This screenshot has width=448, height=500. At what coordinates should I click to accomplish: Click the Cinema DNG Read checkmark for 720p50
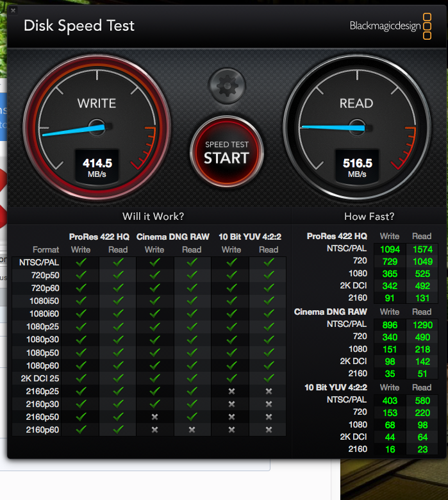point(192,275)
